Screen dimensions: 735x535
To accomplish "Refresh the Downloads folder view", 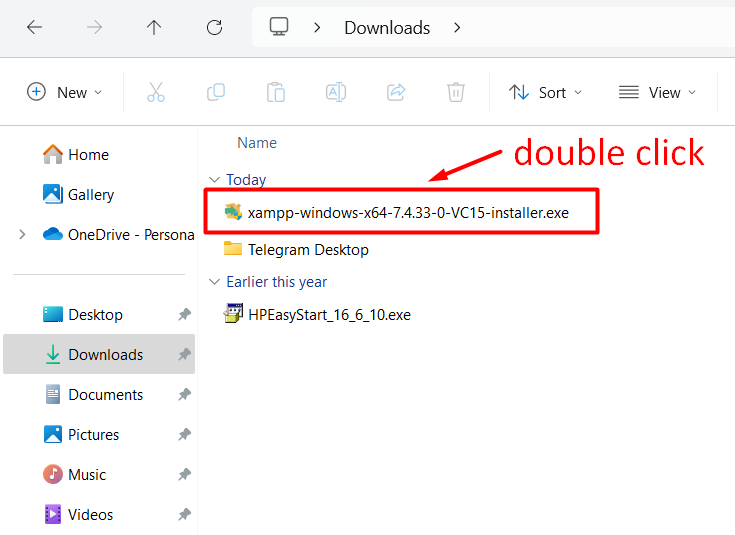I will tap(214, 28).
